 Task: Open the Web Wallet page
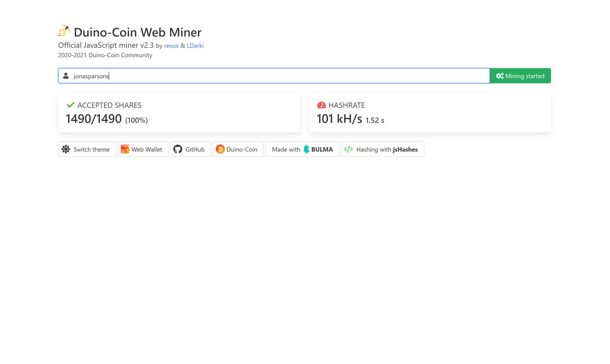(x=143, y=149)
